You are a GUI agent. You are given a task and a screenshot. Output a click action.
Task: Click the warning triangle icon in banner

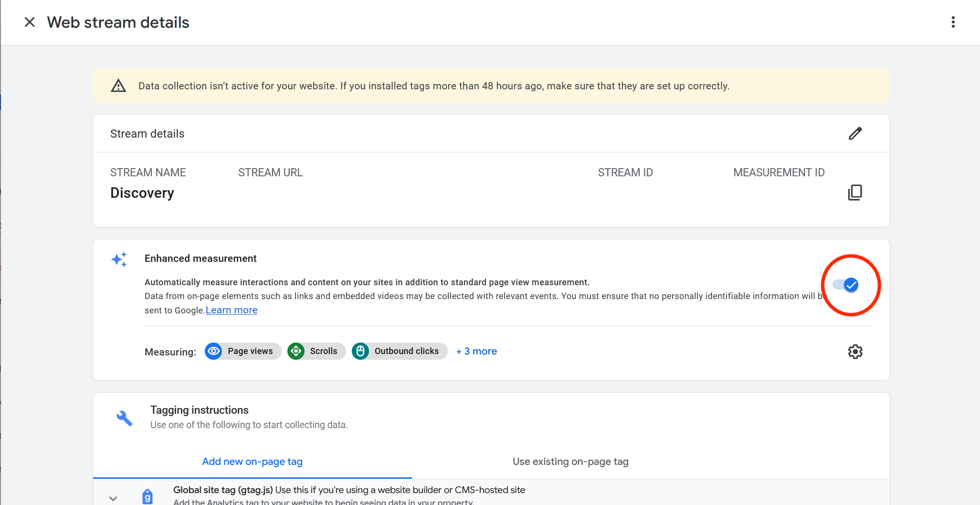point(118,86)
